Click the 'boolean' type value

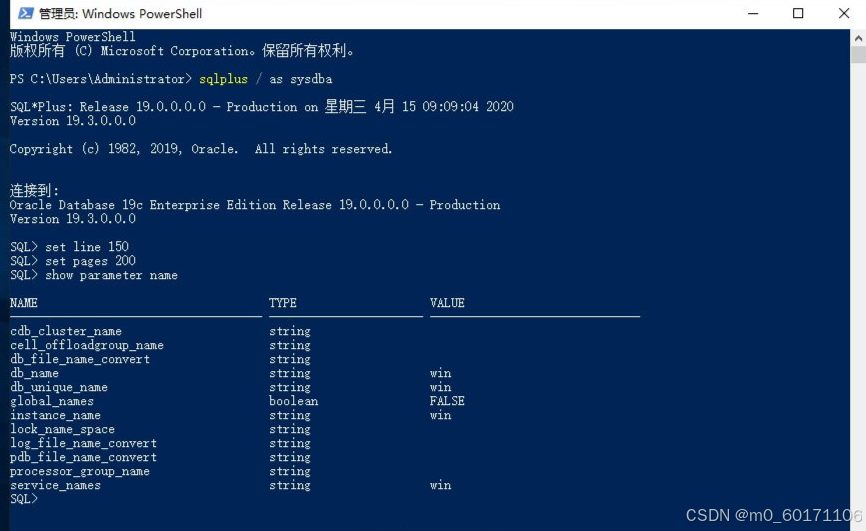point(293,401)
